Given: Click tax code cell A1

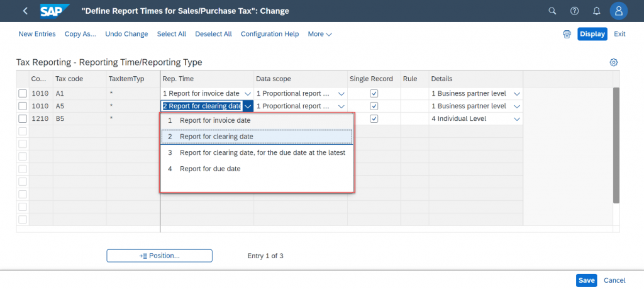Looking at the screenshot, I should (79, 94).
